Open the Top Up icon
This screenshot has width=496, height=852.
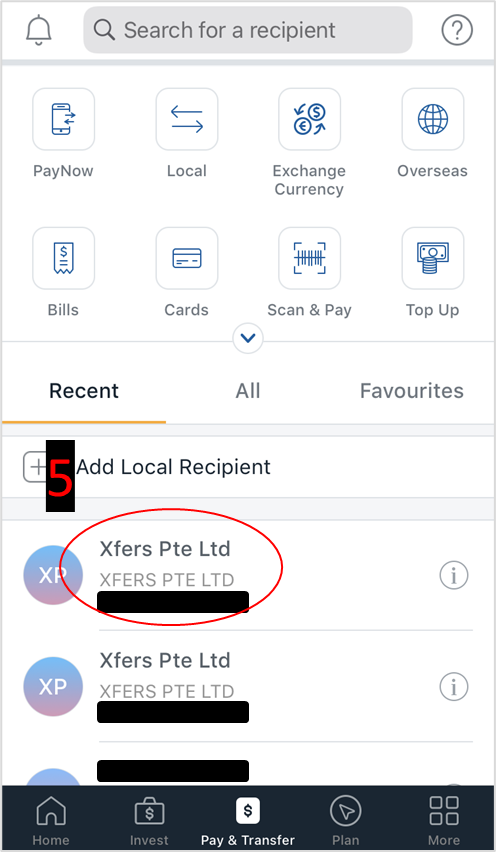pyautogui.click(x=433, y=258)
